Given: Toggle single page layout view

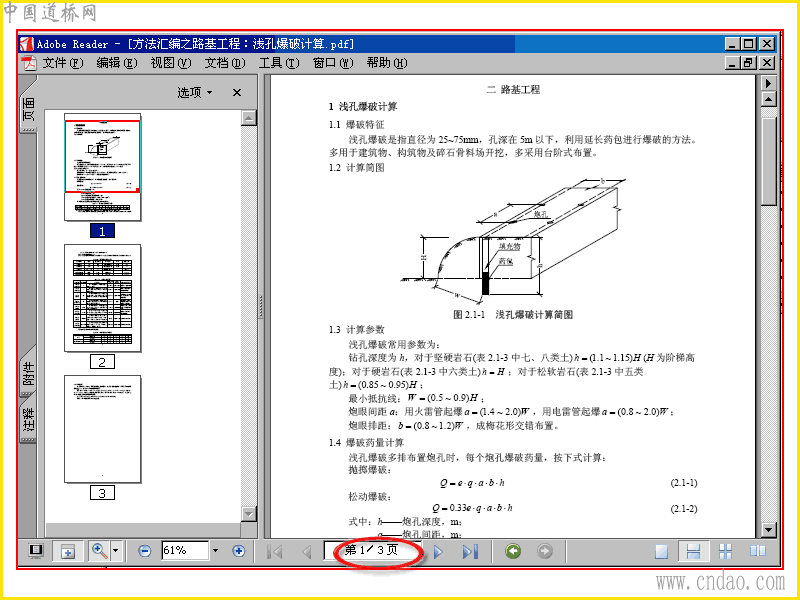Looking at the screenshot, I should (661, 552).
